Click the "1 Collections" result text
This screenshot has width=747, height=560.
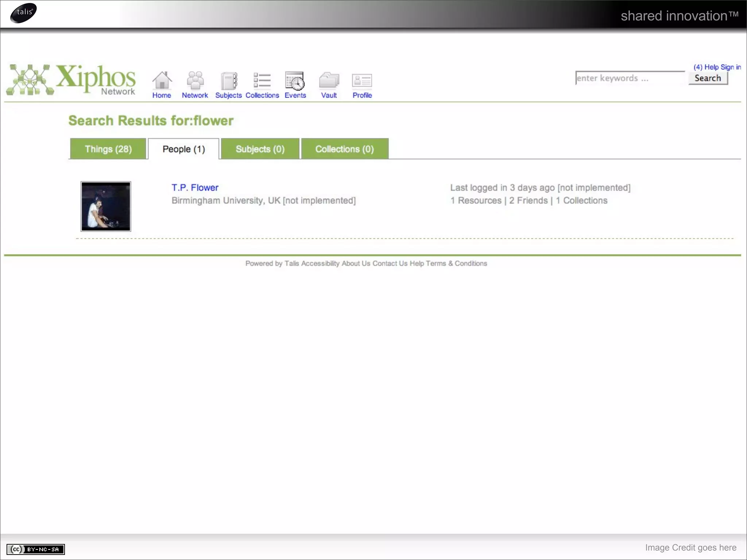point(582,201)
